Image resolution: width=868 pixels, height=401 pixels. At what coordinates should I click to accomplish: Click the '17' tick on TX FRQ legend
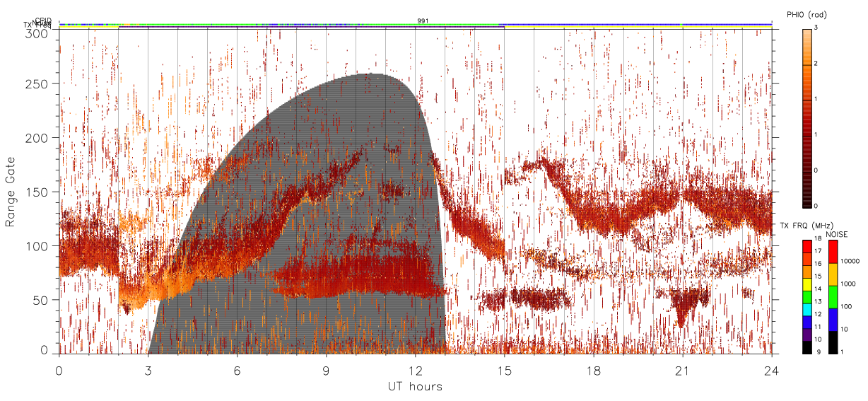point(819,252)
